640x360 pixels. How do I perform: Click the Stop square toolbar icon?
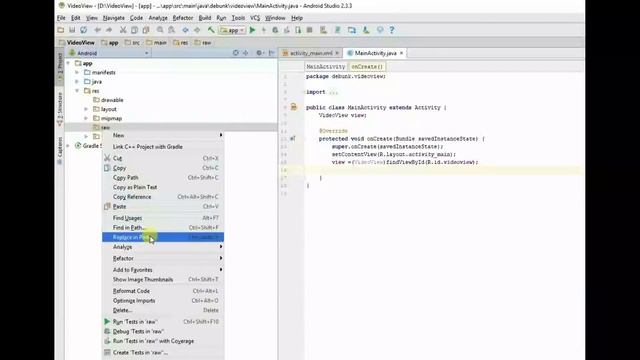[309, 30]
